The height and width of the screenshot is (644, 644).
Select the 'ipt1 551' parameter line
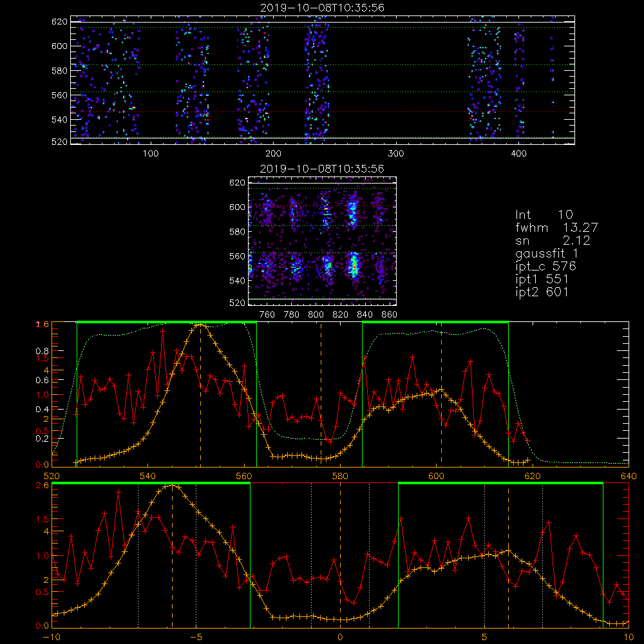pyautogui.click(x=542, y=279)
